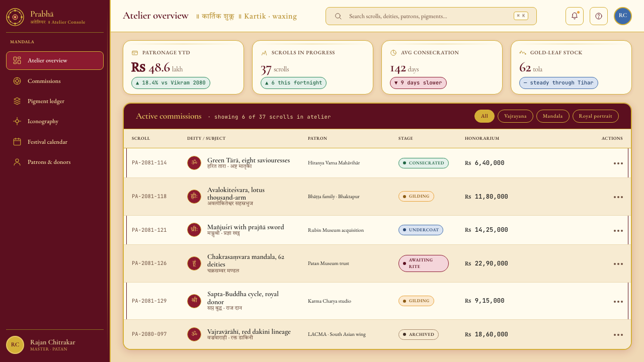Filter commissions by Vajrayana
Viewport: 644px width, 362px height.
pos(515,116)
